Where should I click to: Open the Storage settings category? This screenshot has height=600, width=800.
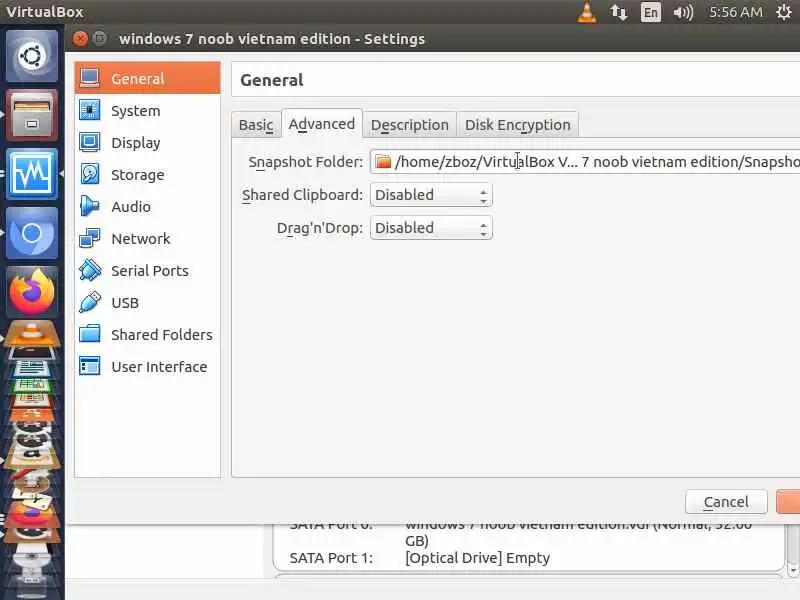pos(147,174)
